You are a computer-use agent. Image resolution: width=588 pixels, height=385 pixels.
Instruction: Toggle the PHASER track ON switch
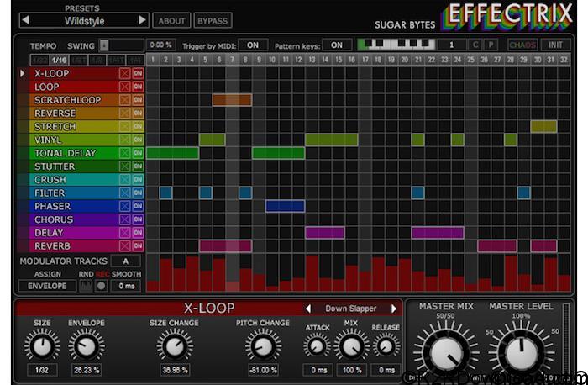coord(138,206)
